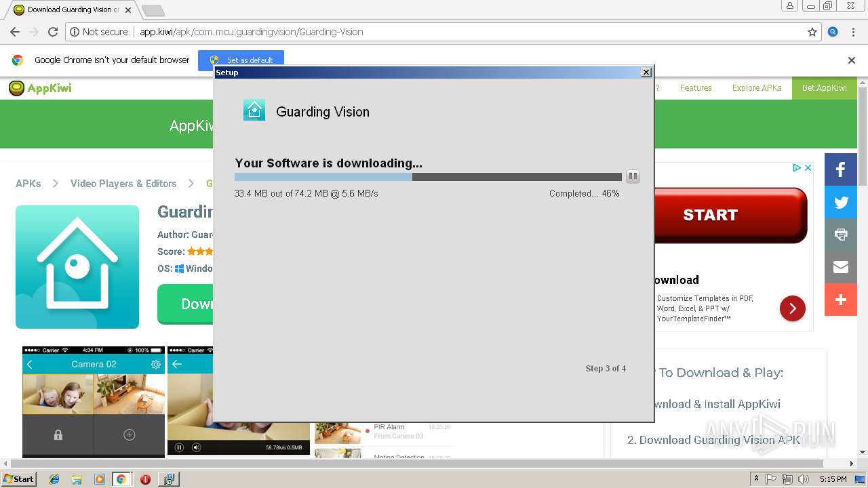Open the volume speaker tray icon
Image resolution: width=868 pixels, height=488 pixels.
(804, 479)
